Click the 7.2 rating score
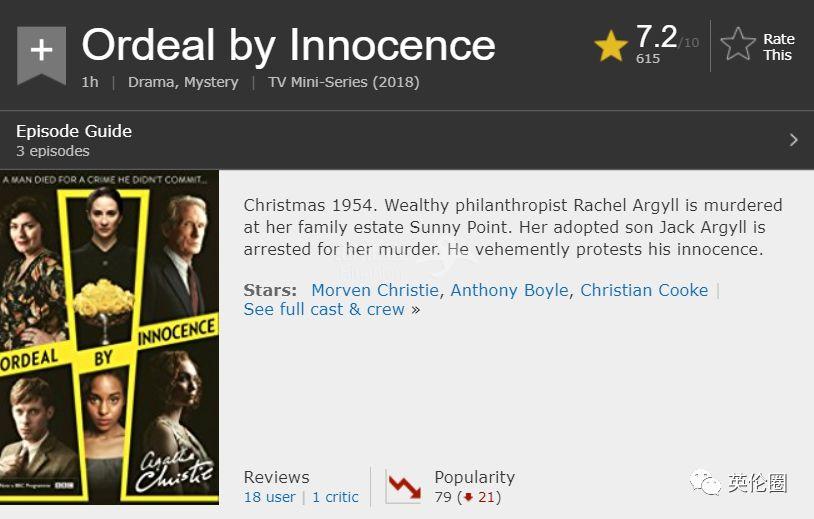Viewport: 814px width, 519px height. click(656, 37)
